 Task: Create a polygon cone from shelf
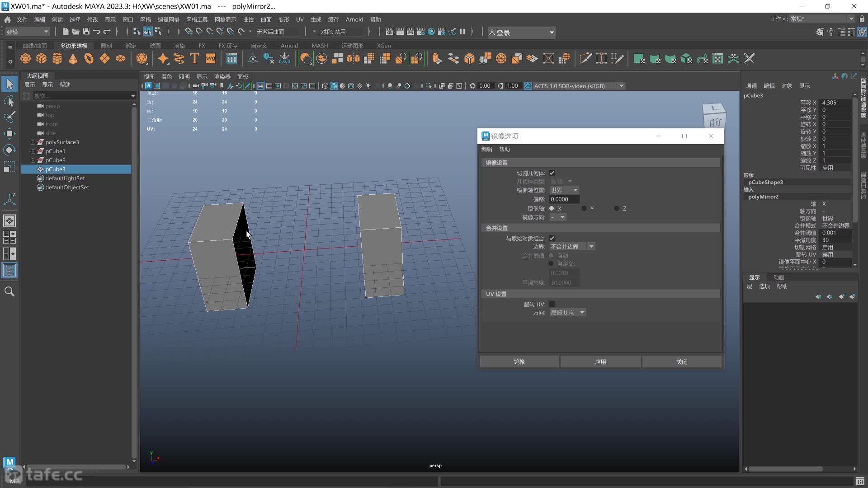tap(73, 59)
